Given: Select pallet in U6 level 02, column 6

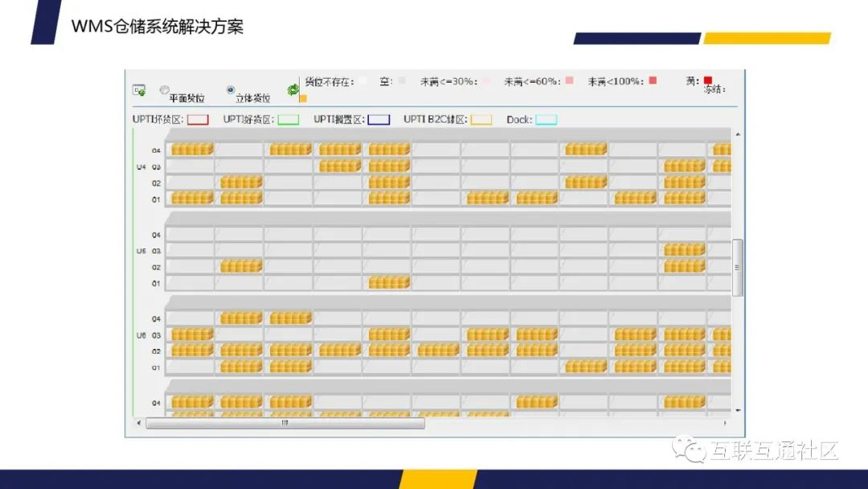Looking at the screenshot, I should [x=439, y=350].
